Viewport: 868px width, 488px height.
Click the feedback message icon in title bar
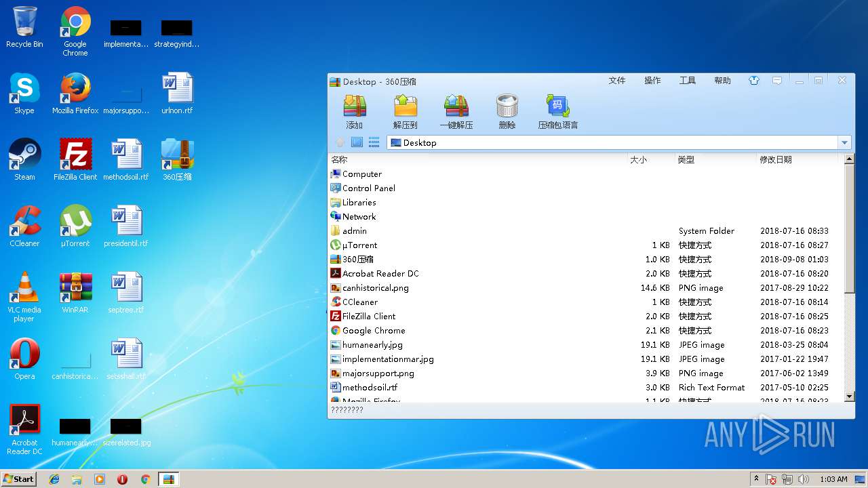(777, 81)
